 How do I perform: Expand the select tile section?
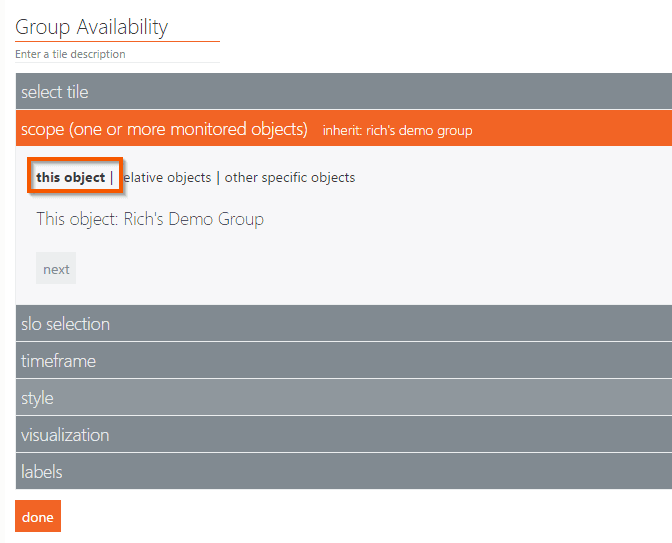point(55,92)
